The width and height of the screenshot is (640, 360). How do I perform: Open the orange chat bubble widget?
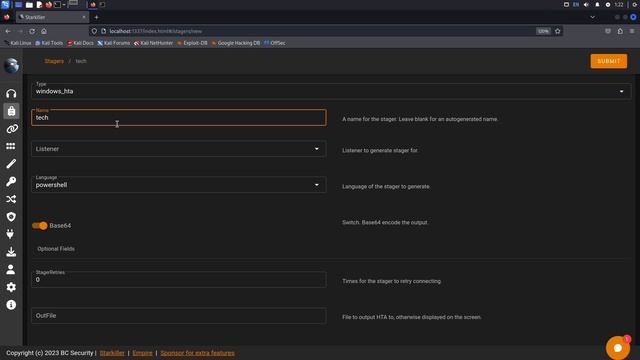[x=618, y=348]
